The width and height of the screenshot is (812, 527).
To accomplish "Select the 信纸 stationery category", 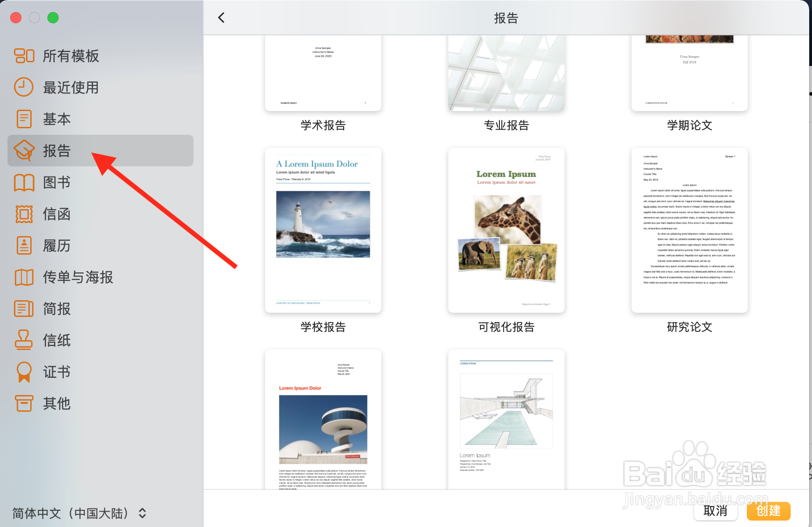I will click(24, 340).
